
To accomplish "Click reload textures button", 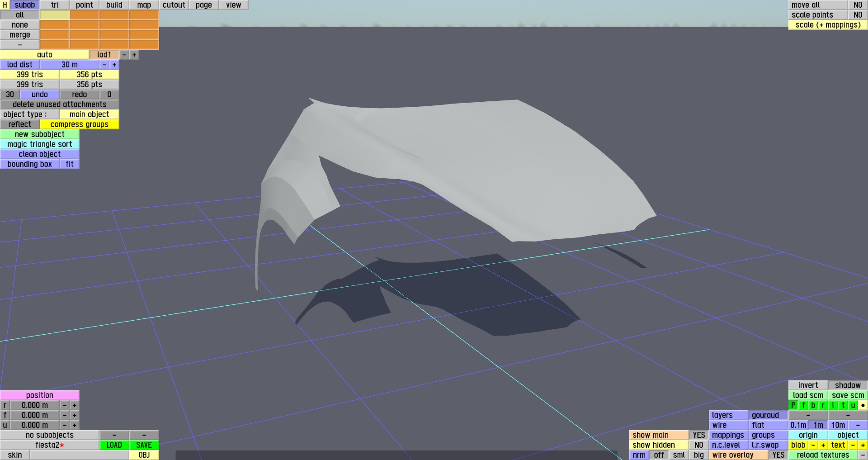I will [823, 455].
